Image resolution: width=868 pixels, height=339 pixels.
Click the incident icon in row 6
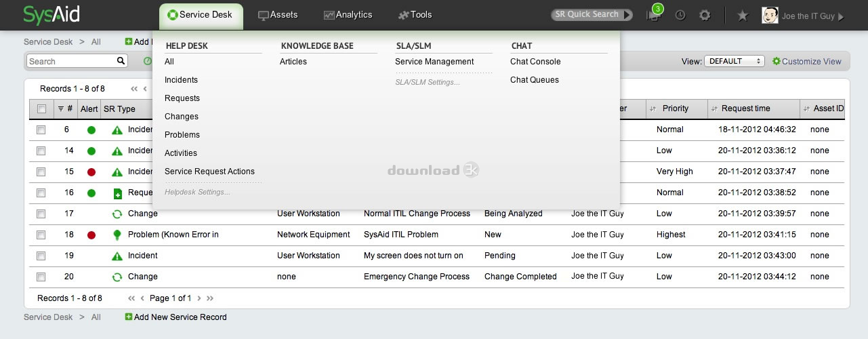(x=117, y=130)
